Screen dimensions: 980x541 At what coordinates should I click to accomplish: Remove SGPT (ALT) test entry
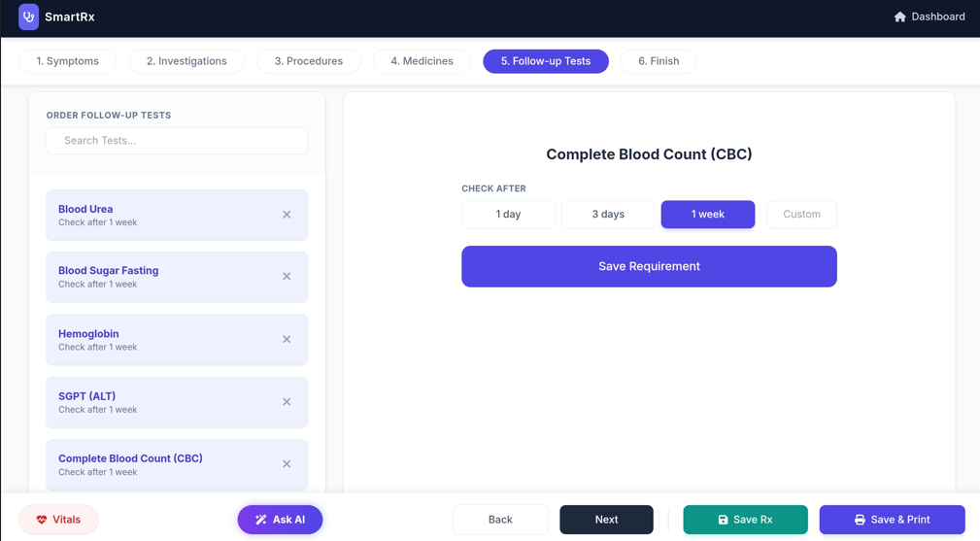[287, 401]
